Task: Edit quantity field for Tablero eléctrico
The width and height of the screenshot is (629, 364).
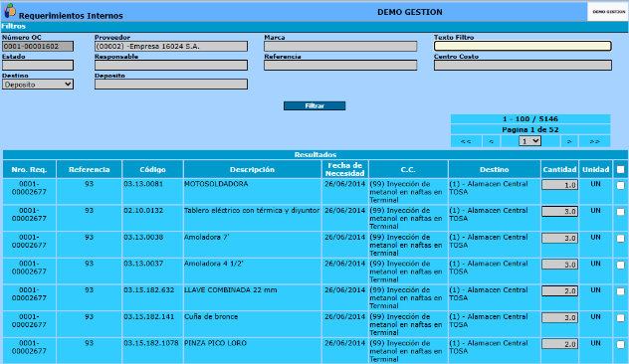Action: coord(559,211)
